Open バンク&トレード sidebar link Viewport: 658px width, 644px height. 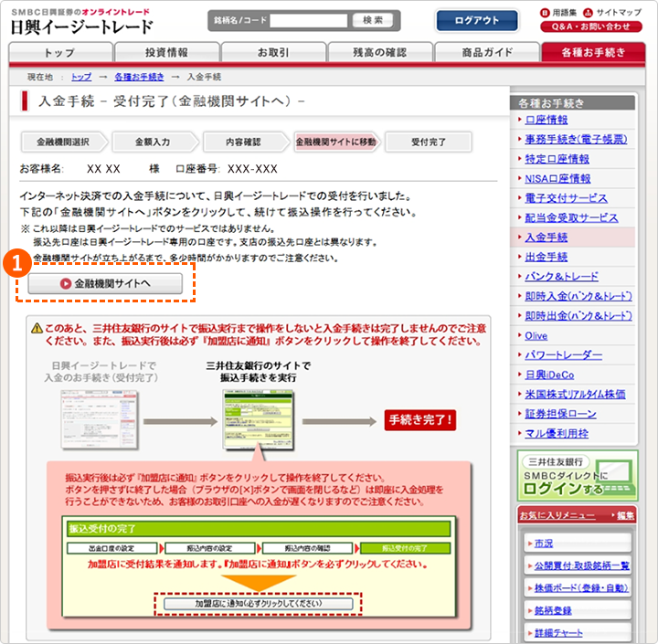(561, 277)
